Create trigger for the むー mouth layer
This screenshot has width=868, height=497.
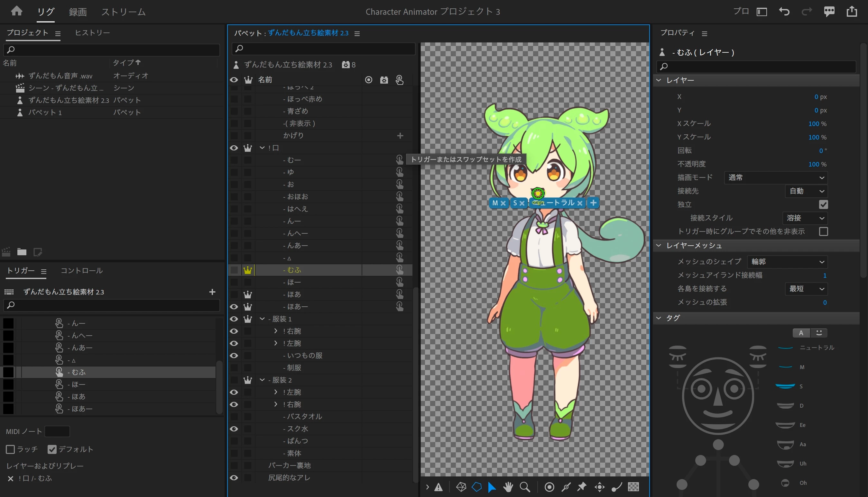pyautogui.click(x=399, y=160)
